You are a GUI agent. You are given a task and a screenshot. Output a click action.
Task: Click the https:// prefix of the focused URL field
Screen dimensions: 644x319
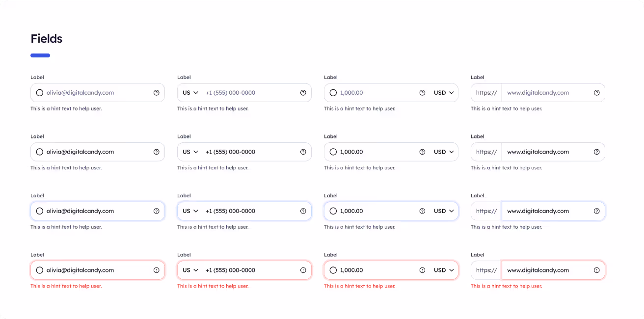click(485, 211)
